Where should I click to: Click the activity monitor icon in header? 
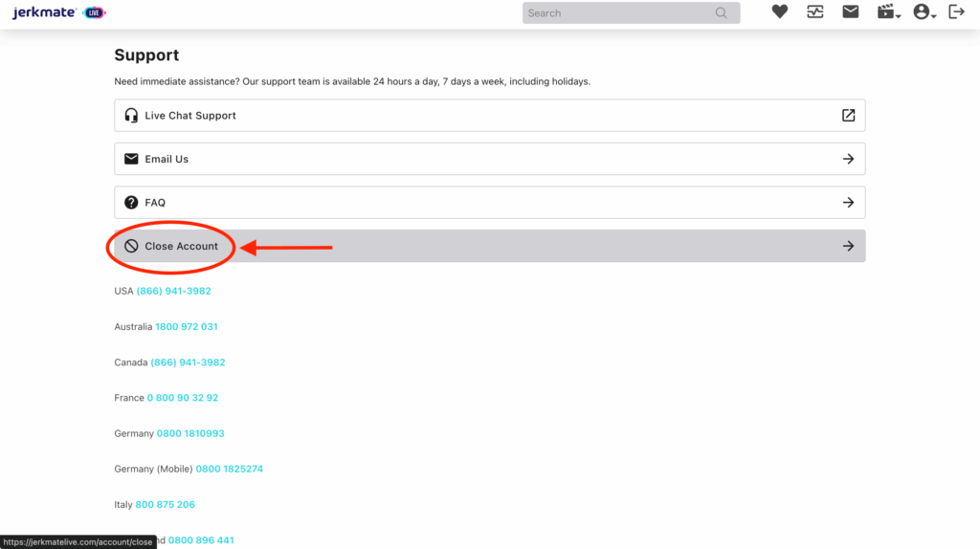[x=814, y=12]
